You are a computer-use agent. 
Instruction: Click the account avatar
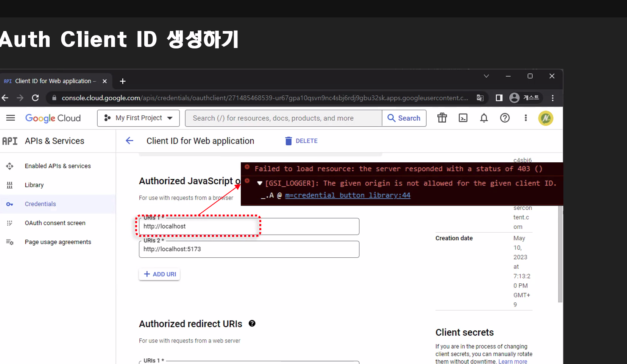(546, 118)
